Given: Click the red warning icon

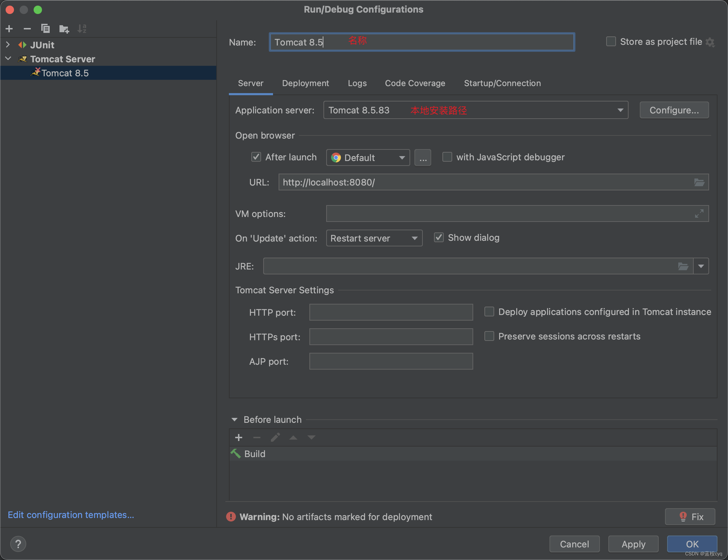Looking at the screenshot, I should point(231,517).
